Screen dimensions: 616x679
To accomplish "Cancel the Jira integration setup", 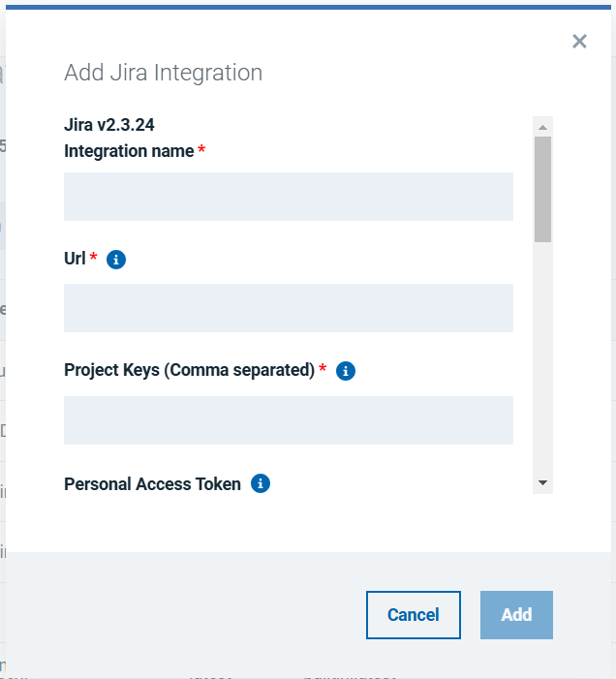I will [414, 615].
